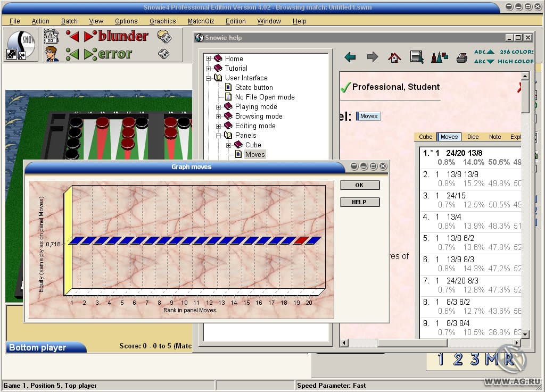Click the previous error green arrow

[x=72, y=54]
